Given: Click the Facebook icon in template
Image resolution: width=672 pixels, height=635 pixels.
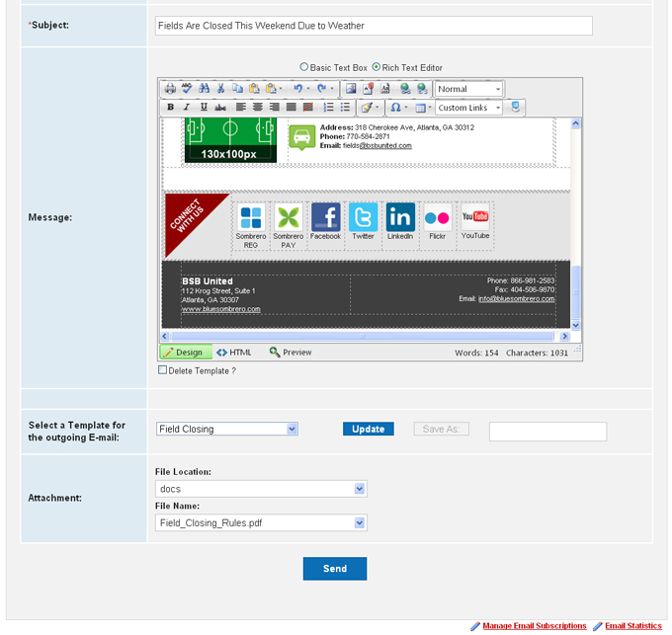Looking at the screenshot, I should pos(326,217).
